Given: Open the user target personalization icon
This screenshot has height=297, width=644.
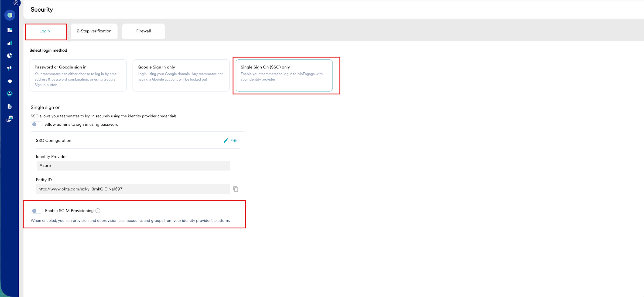Looking at the screenshot, I should [10, 94].
